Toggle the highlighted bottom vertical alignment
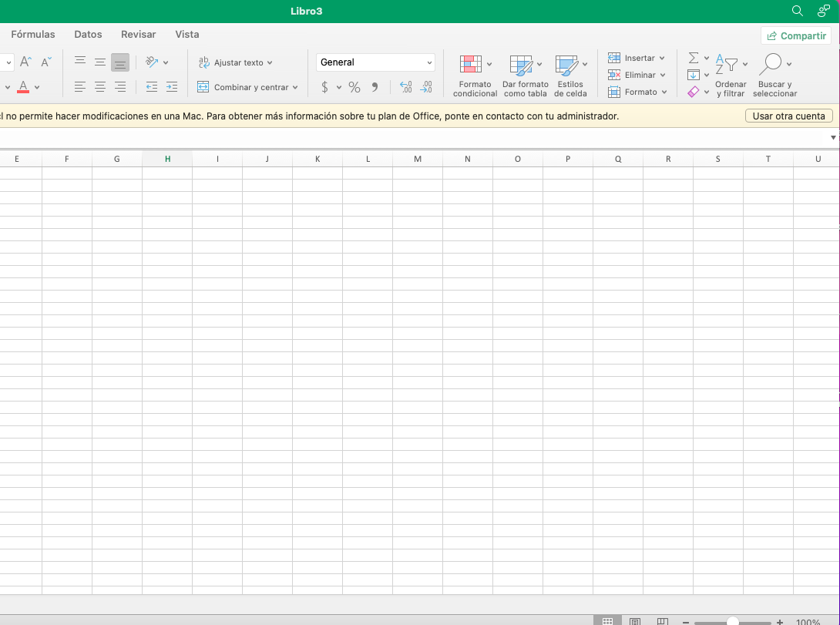The height and width of the screenshot is (625, 840). [x=120, y=62]
